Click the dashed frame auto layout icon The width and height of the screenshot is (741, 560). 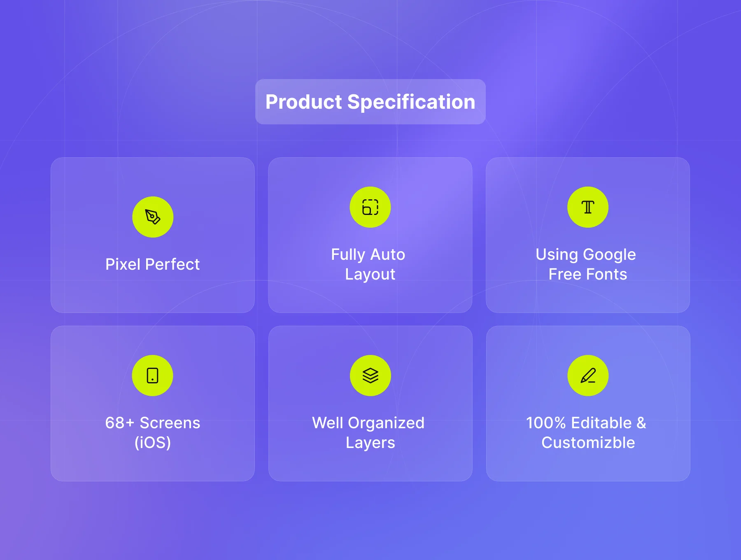click(370, 207)
